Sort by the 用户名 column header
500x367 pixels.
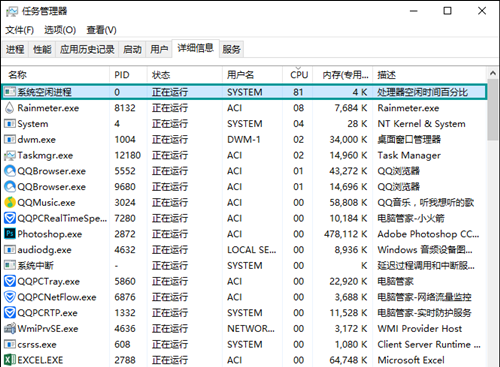[x=252, y=75]
